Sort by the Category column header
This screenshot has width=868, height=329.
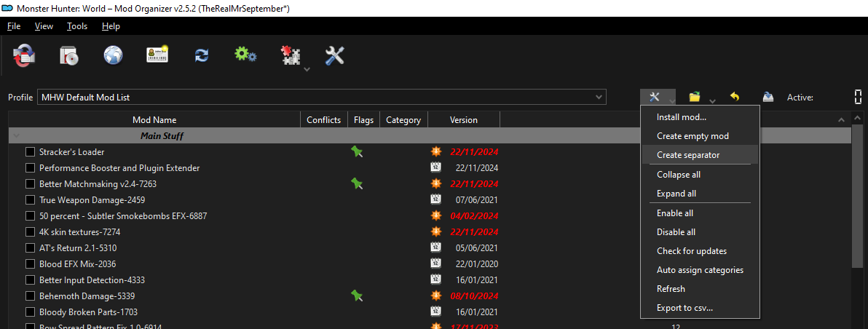[x=403, y=120]
